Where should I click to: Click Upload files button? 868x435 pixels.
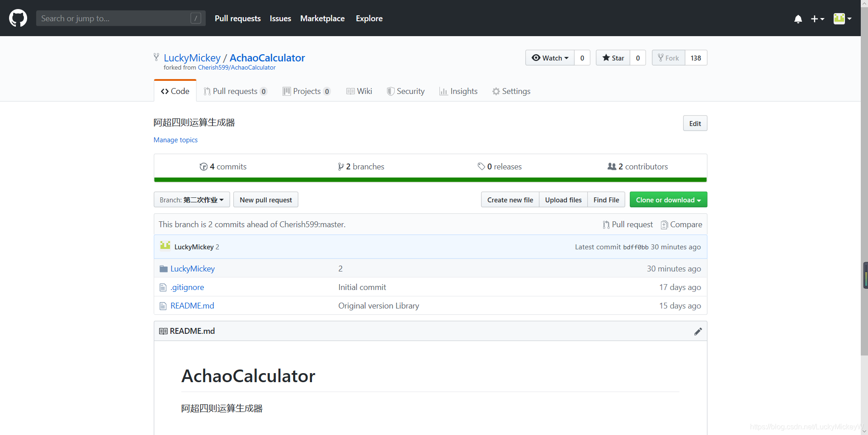pos(563,200)
